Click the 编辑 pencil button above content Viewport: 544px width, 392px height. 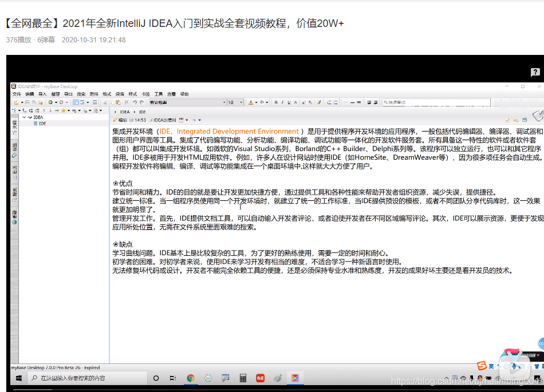pyautogui.click(x=120, y=120)
